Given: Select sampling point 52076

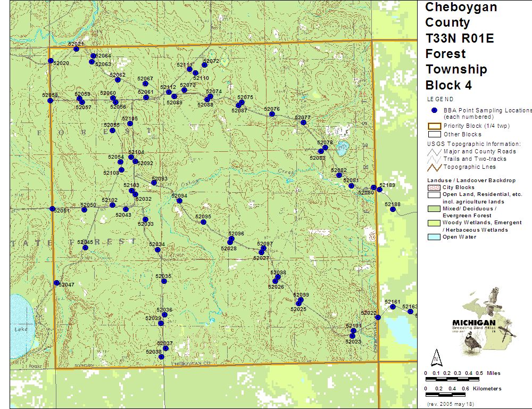Looking at the screenshot, I should pos(272,114).
